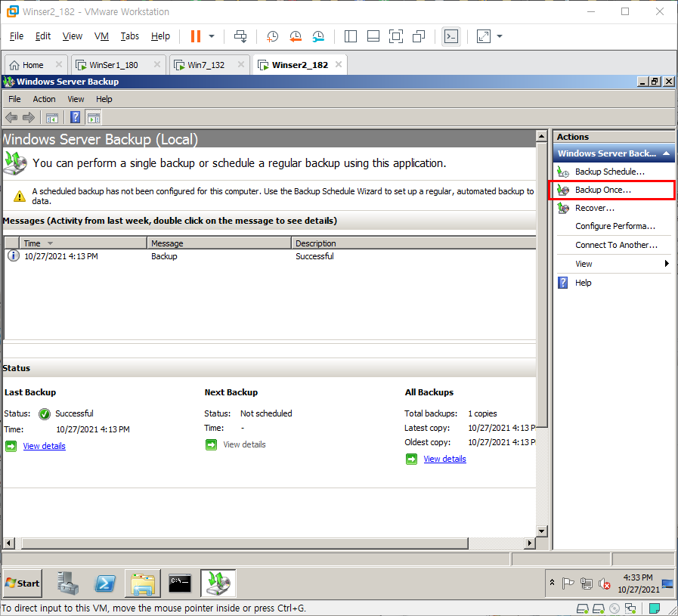Open the Windows Server Backup View menu
678x616 pixels.
76,99
